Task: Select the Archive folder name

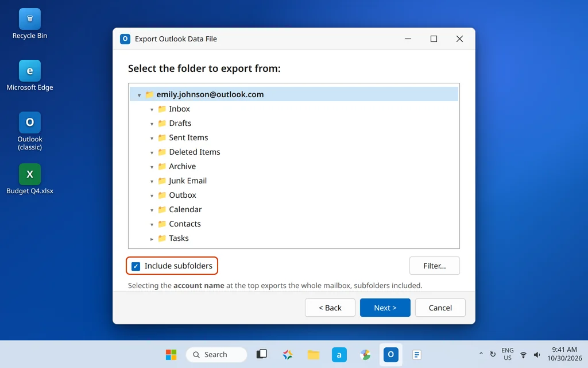Action: click(x=182, y=166)
